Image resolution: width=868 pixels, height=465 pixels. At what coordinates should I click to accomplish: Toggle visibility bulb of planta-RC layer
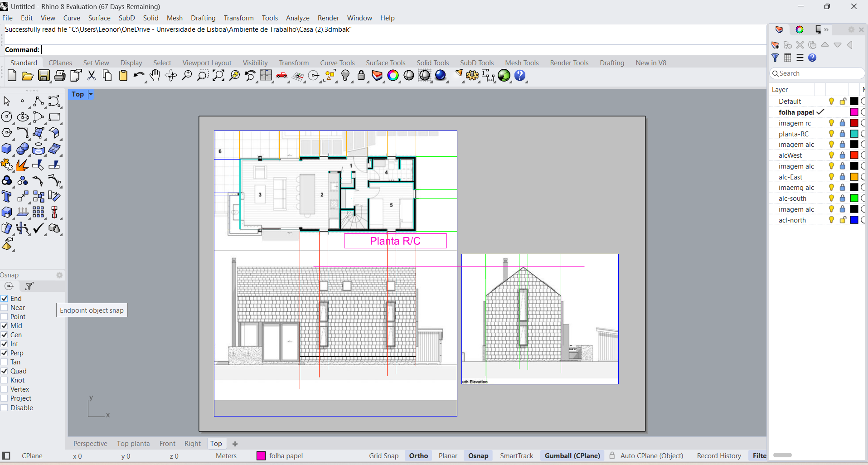[x=831, y=134]
